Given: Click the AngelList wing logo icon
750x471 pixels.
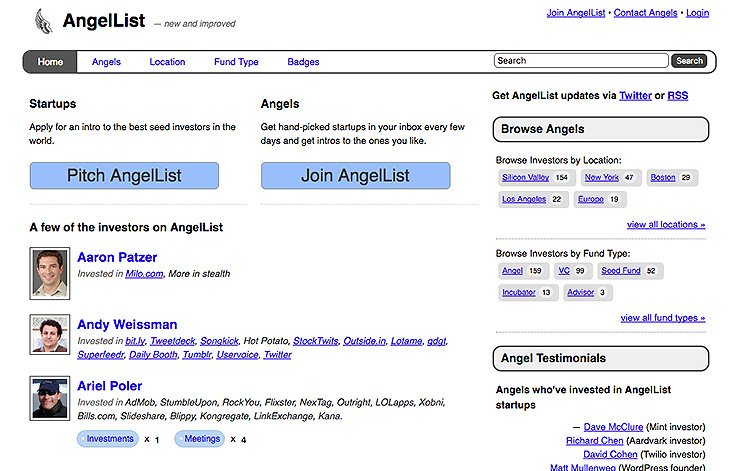Looking at the screenshot, I should click(x=44, y=22).
